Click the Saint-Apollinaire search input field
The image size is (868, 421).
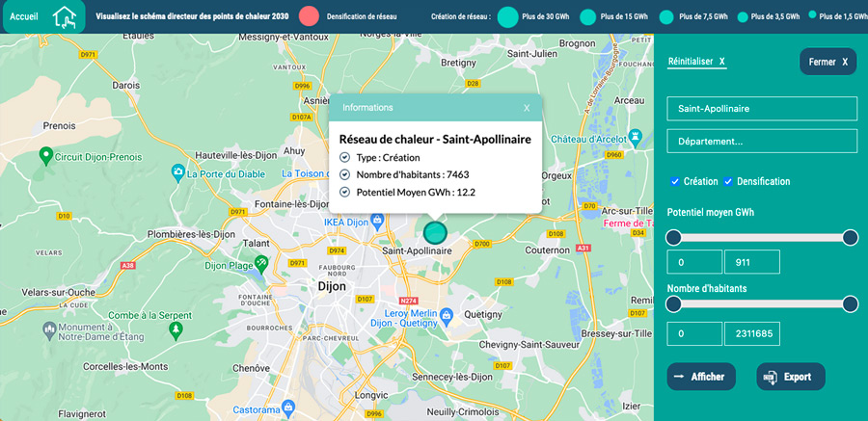[x=762, y=109]
